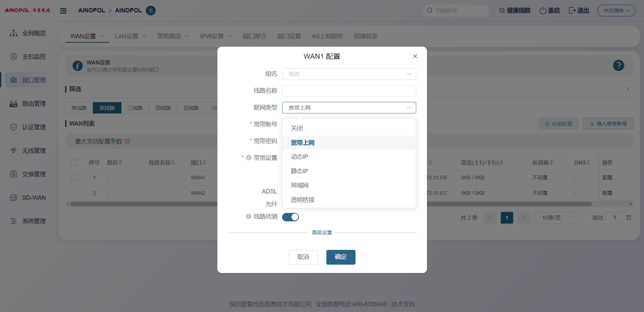Open 健康指数 health index icon
The height and width of the screenshot is (312, 644).
point(502,11)
